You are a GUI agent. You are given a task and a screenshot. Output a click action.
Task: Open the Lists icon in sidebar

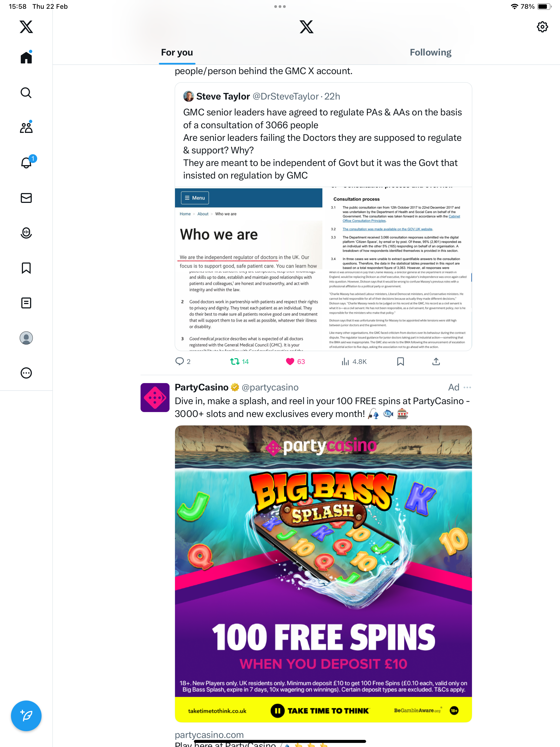coord(26,303)
